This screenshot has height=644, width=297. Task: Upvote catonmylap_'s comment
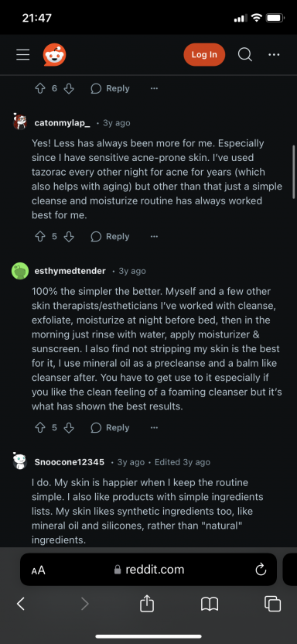pos(40,237)
